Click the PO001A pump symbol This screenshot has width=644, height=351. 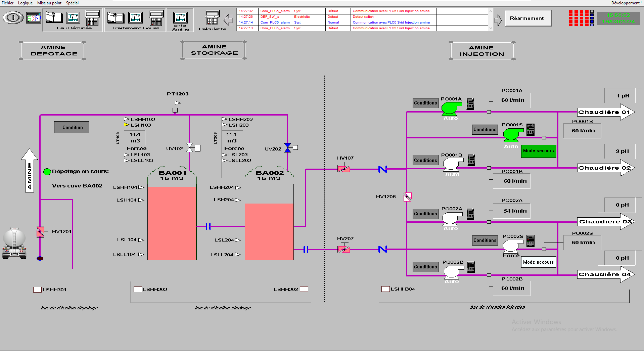coord(450,108)
